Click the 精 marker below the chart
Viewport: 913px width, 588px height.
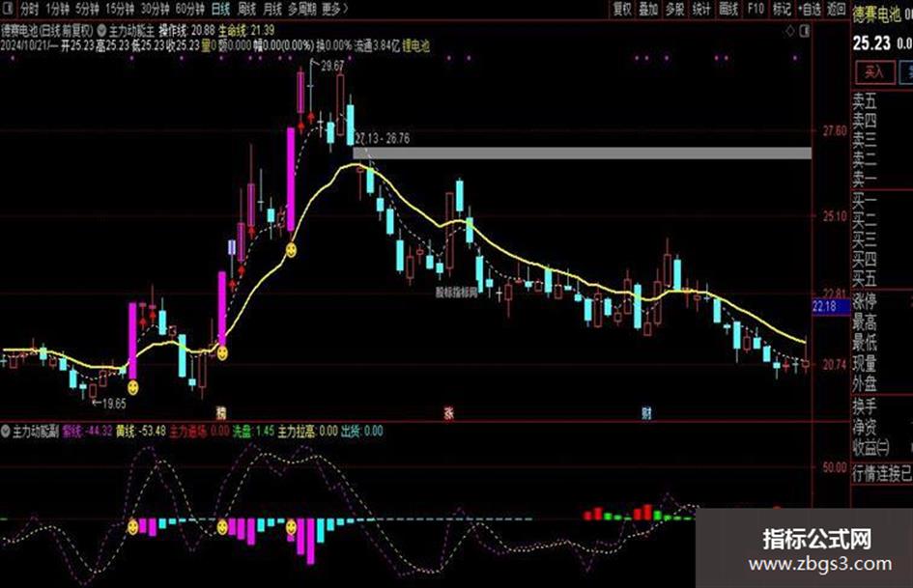(x=220, y=413)
